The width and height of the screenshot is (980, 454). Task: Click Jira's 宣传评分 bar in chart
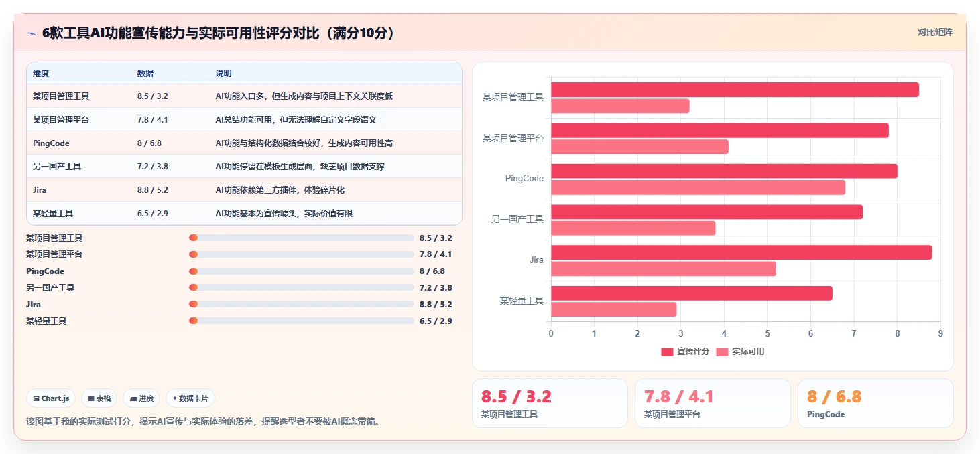point(741,252)
